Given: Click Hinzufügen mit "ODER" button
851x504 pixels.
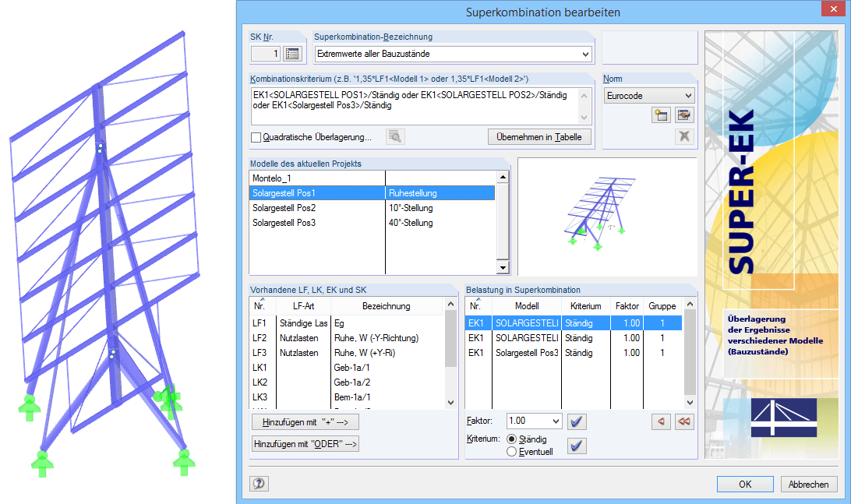Looking at the screenshot, I should 305,444.
